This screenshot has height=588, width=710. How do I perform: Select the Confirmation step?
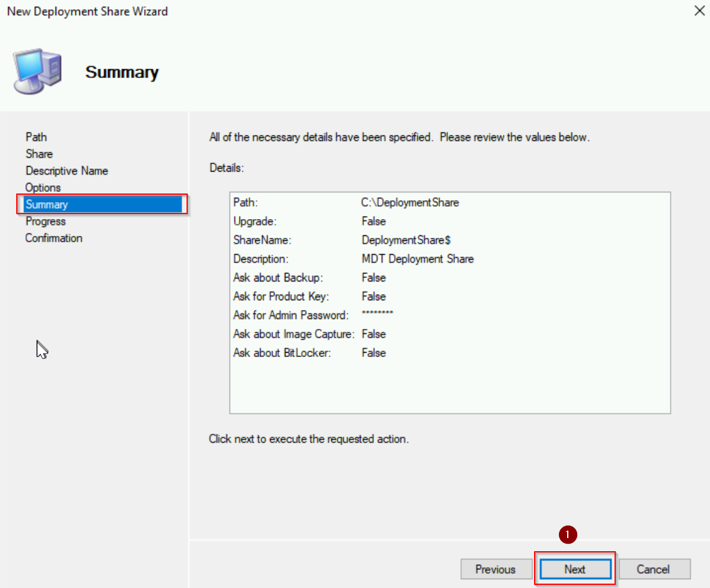[54, 238]
